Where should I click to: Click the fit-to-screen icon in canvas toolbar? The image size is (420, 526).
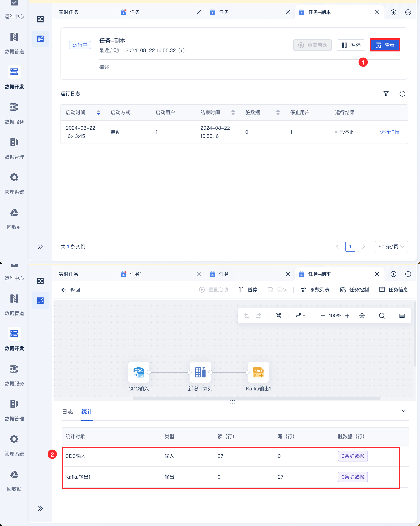[x=278, y=316]
